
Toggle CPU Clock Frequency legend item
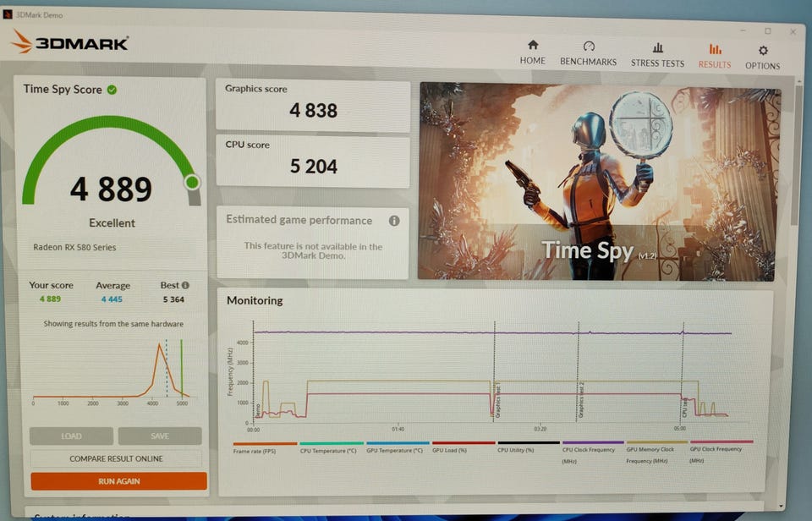coord(593,452)
